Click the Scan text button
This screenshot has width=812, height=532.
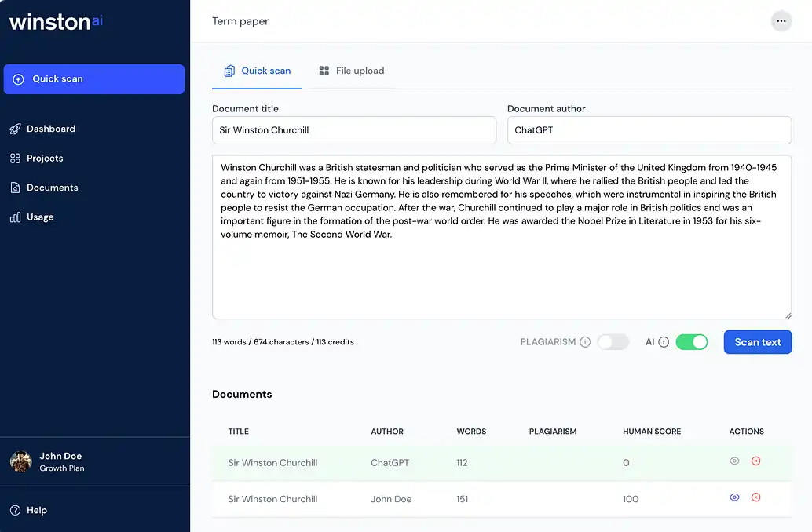pos(758,342)
